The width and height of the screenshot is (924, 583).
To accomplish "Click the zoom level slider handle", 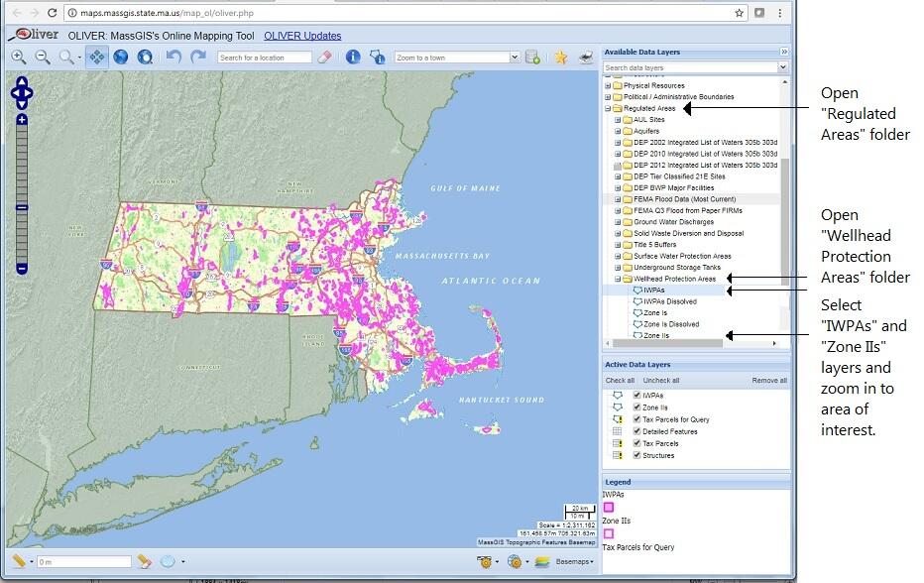I will (22, 207).
